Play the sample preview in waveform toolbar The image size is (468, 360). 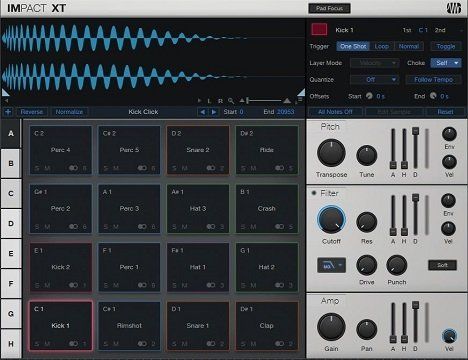pos(199,100)
